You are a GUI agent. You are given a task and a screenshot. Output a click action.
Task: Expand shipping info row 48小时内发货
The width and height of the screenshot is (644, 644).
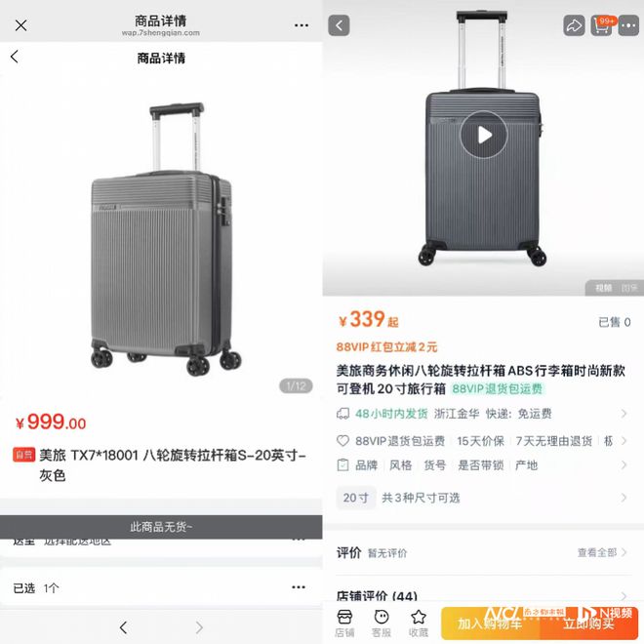coord(483,414)
